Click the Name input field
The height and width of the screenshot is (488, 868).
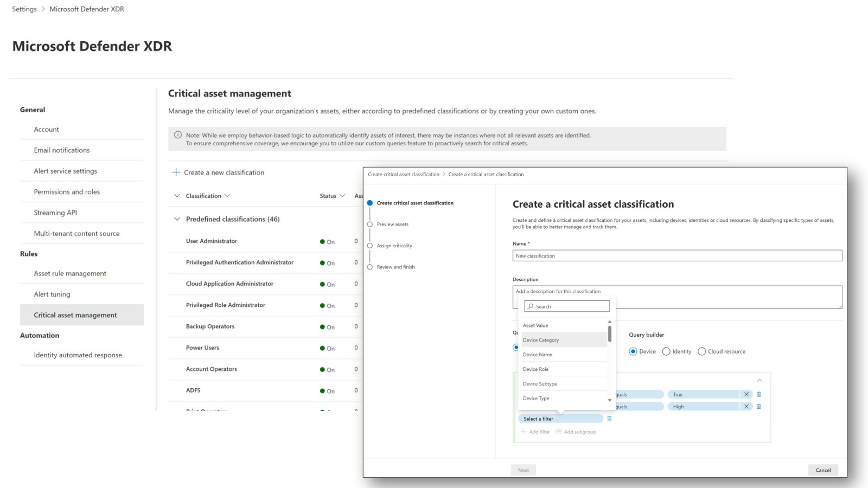pyautogui.click(x=676, y=255)
